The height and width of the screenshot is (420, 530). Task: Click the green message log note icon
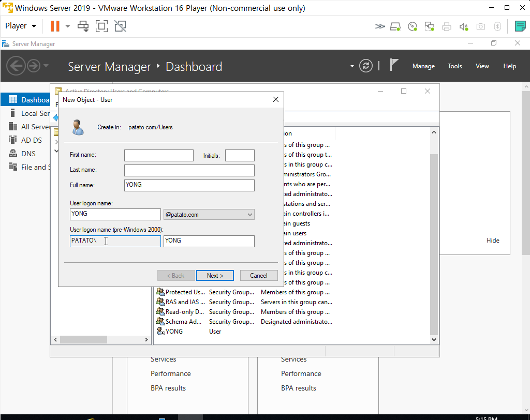[x=520, y=26]
